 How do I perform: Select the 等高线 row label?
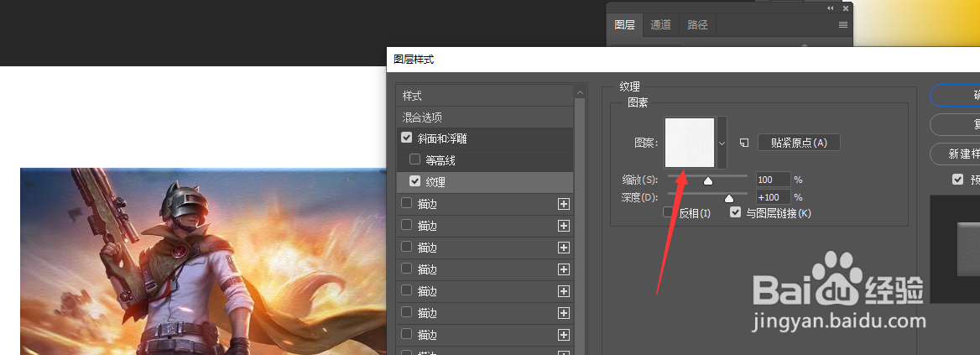440,160
